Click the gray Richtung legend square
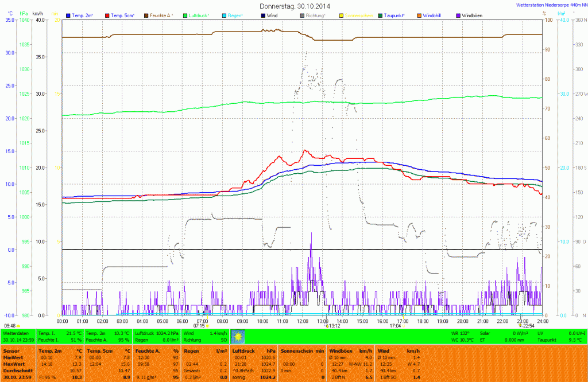588x382 pixels. [303, 14]
